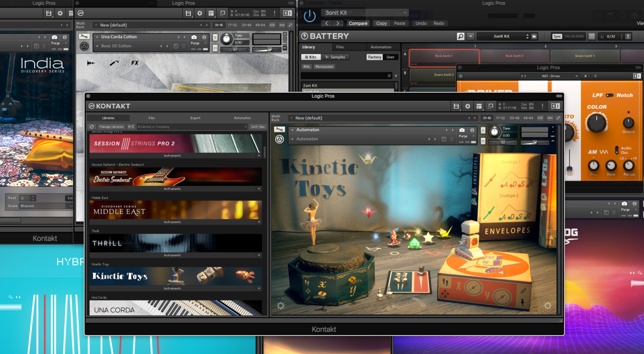
Task: Click the camera snapshot icon on Automaton header
Action: [462, 130]
